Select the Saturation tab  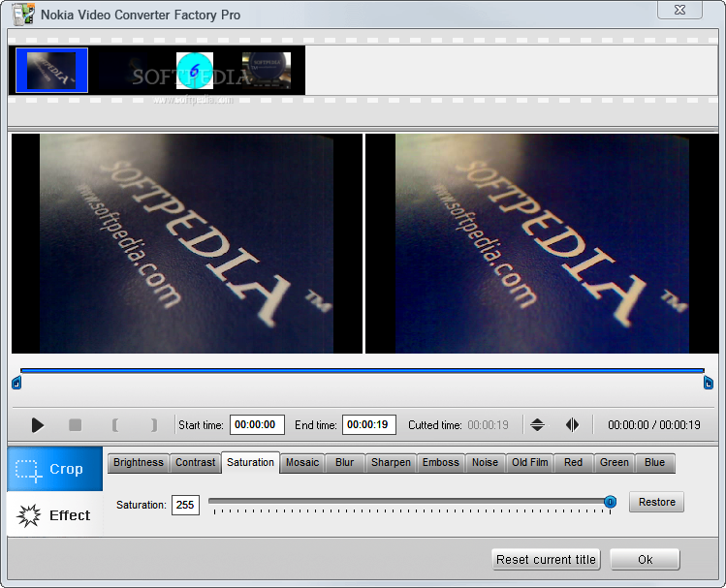[250, 462]
